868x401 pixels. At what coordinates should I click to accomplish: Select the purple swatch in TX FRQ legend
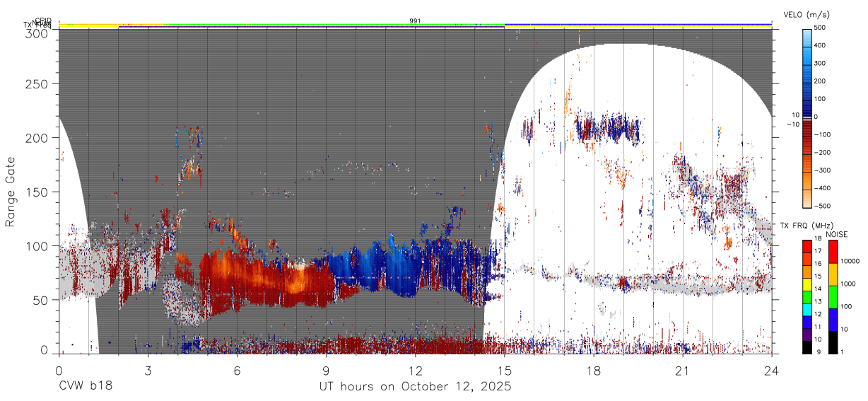coord(807,333)
